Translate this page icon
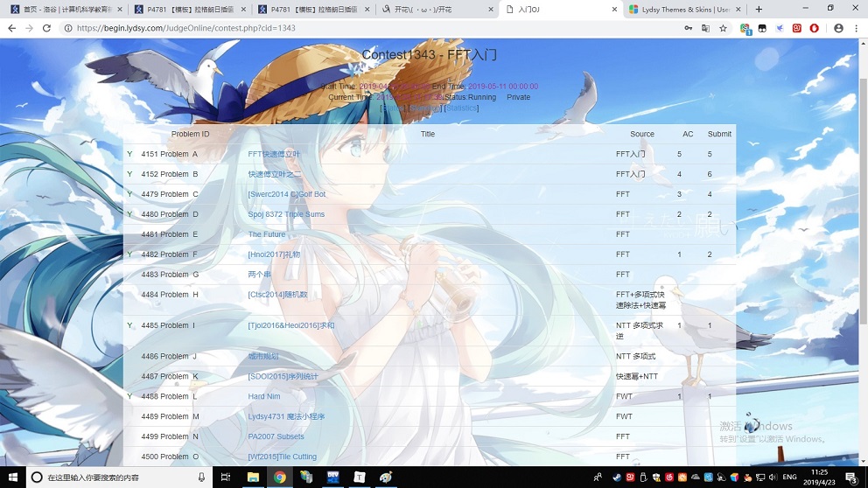 pos(705,28)
